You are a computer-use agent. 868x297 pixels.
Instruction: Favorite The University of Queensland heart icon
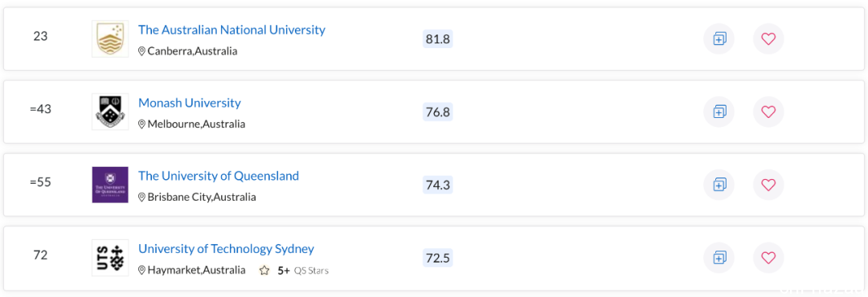pyautogui.click(x=768, y=185)
